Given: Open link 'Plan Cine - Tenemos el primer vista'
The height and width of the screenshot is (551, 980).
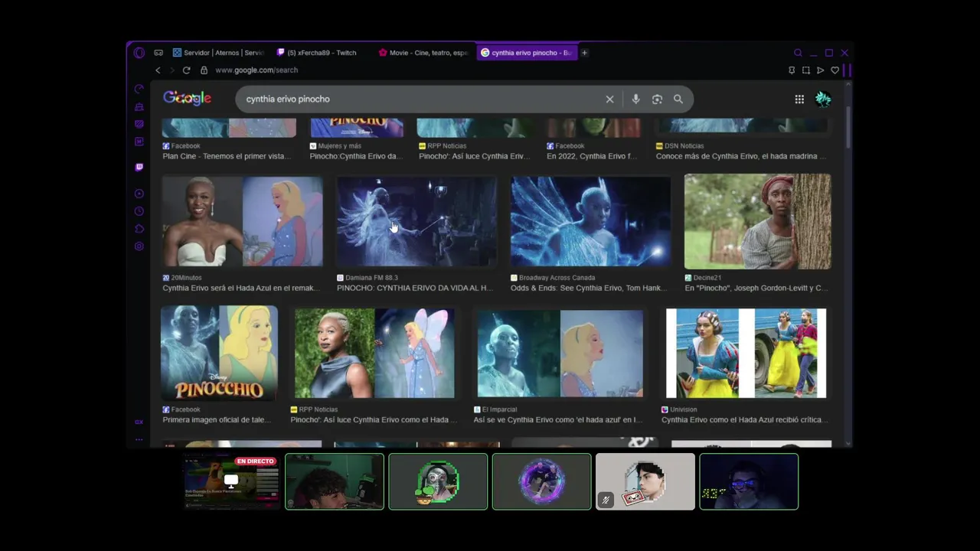Looking at the screenshot, I should click(x=227, y=156).
